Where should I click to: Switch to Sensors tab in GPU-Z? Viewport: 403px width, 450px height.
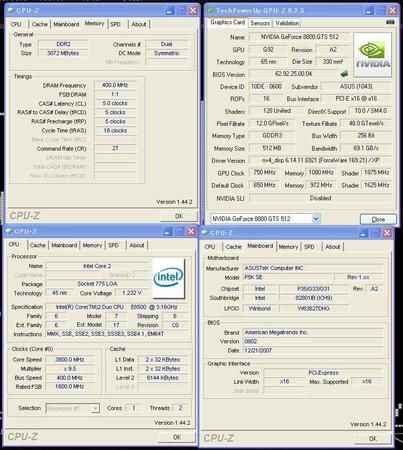click(x=260, y=23)
